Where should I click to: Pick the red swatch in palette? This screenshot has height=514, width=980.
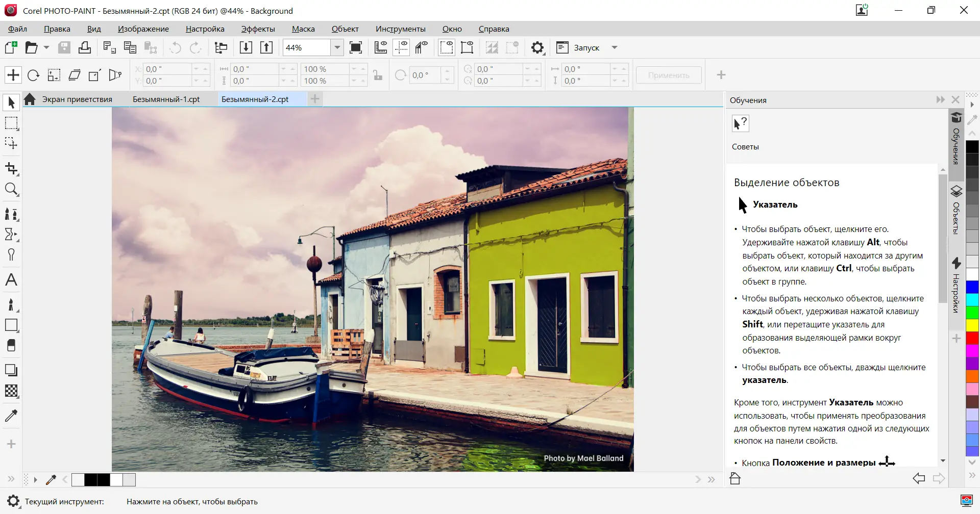click(x=972, y=338)
